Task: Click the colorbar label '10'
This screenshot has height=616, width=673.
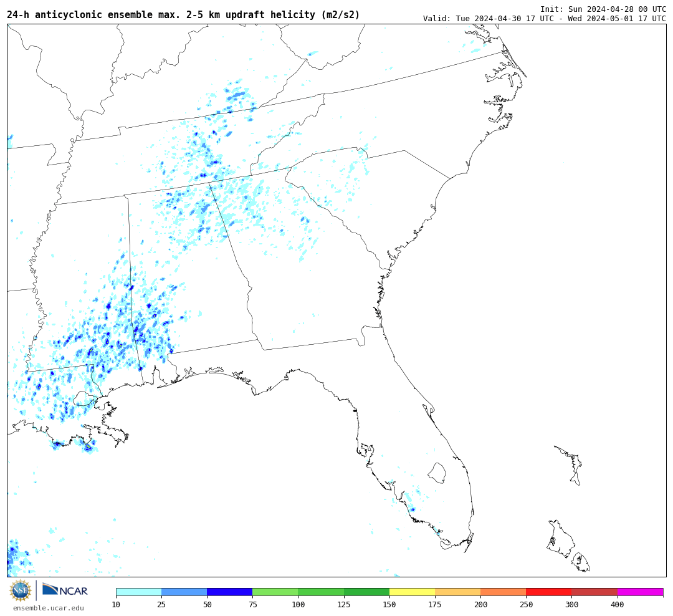Action: [x=116, y=604]
